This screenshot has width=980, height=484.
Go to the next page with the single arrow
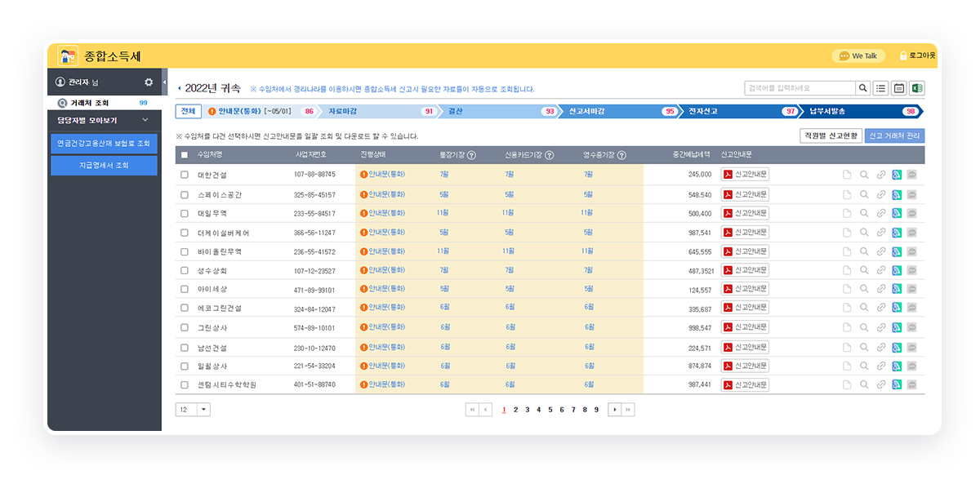[x=614, y=410]
